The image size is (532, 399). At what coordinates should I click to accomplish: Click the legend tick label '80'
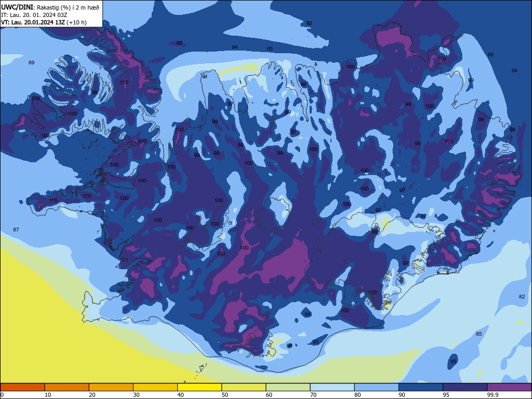pos(358,395)
